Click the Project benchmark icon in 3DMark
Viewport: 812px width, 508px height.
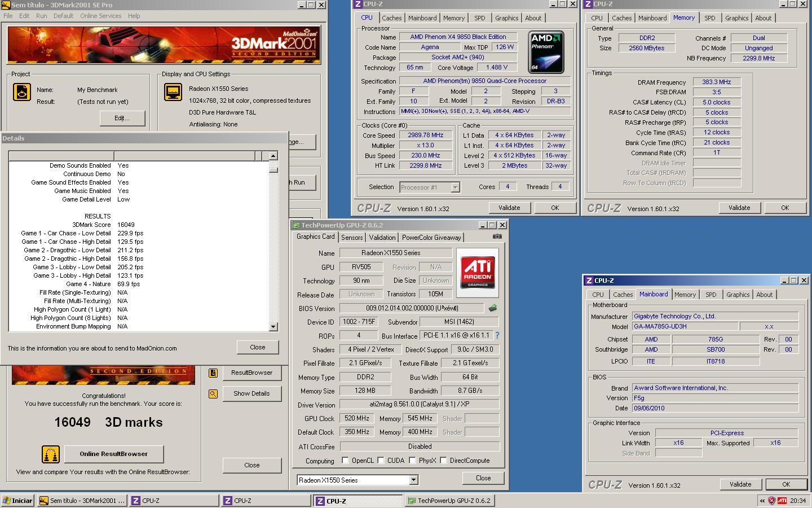coord(21,92)
